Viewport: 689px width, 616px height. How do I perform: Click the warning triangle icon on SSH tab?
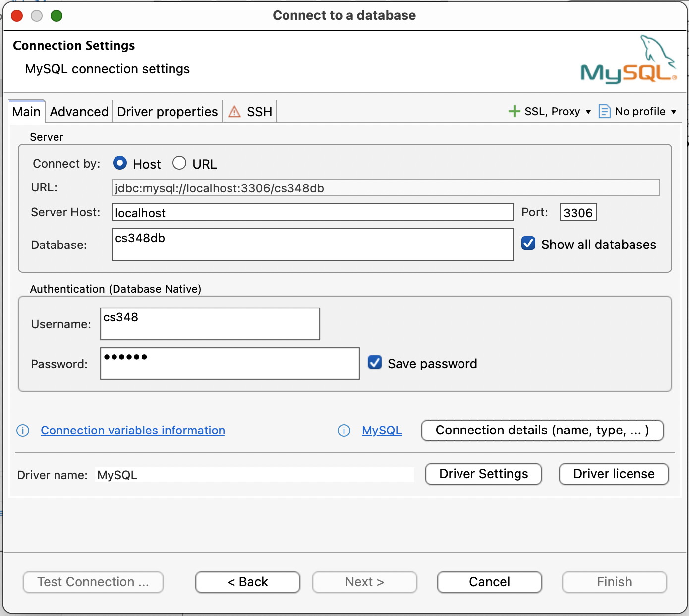tap(234, 112)
